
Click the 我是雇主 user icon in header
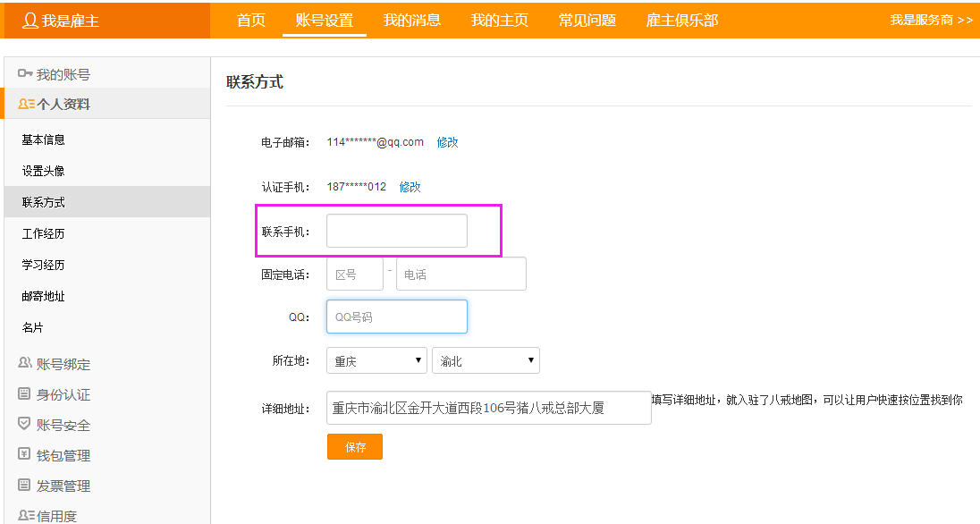(x=30, y=21)
